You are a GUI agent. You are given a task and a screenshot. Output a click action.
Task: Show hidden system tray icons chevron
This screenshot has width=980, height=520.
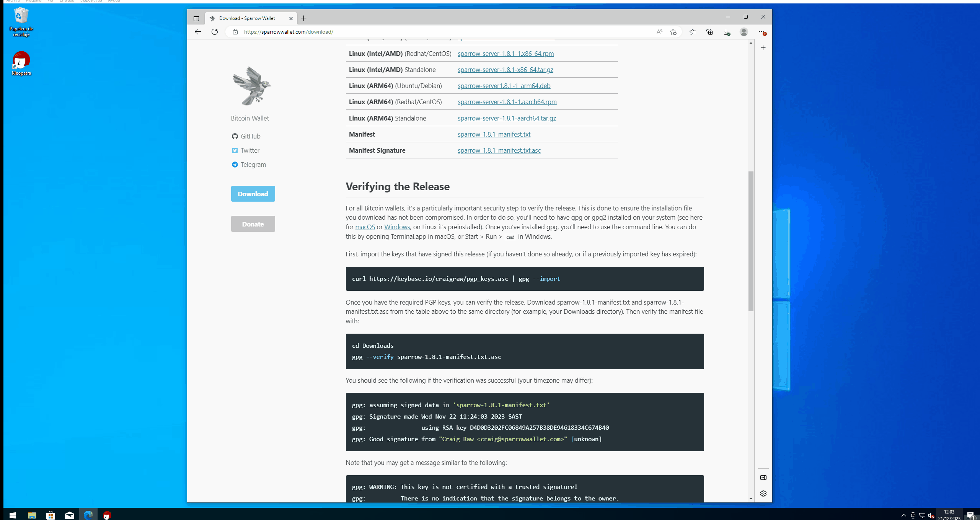pos(903,515)
